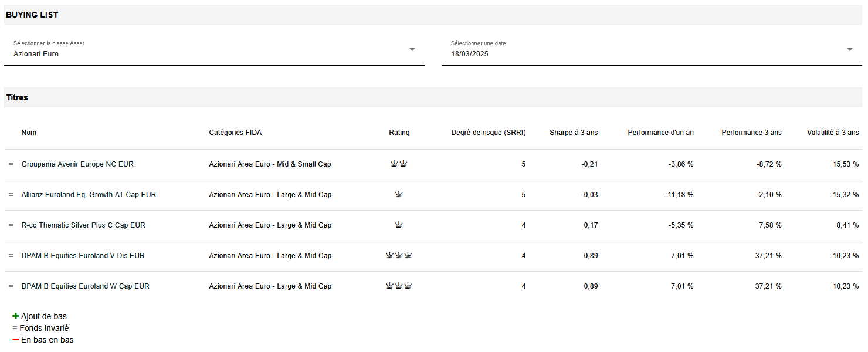Click three-crown rating of DPAM V Dis fund

399,256
